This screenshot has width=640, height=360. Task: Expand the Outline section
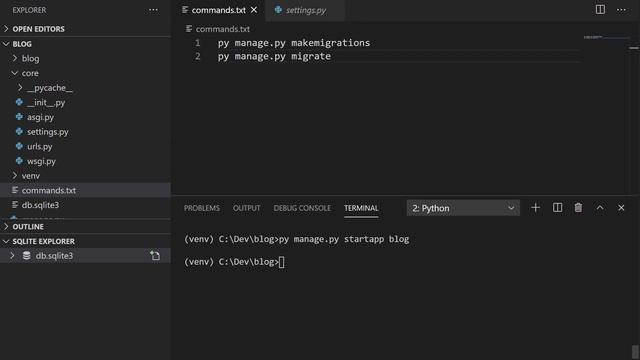(6, 227)
